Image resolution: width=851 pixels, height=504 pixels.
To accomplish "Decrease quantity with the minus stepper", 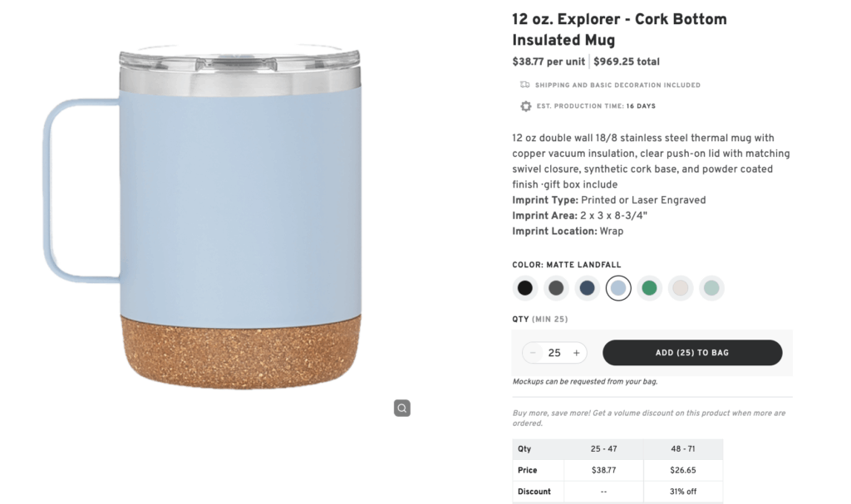I will coord(533,352).
